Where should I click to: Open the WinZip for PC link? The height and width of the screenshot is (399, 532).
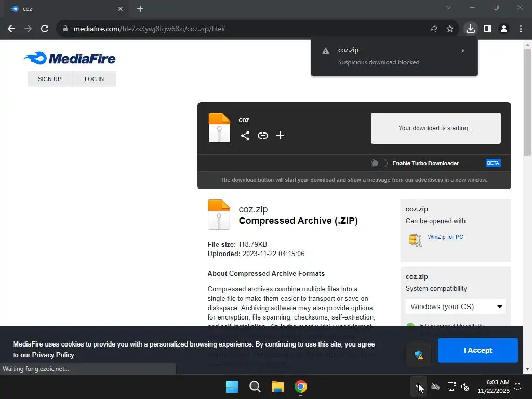click(x=445, y=237)
